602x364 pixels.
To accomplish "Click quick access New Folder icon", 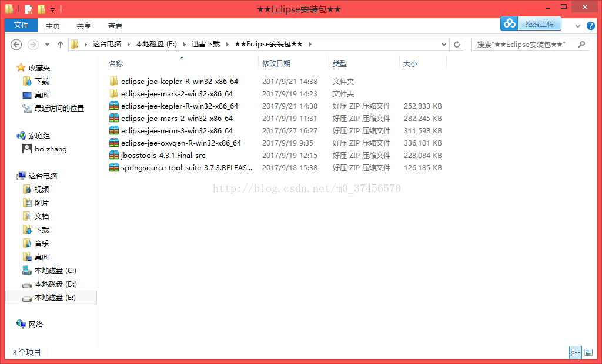I will pyautogui.click(x=41, y=8).
